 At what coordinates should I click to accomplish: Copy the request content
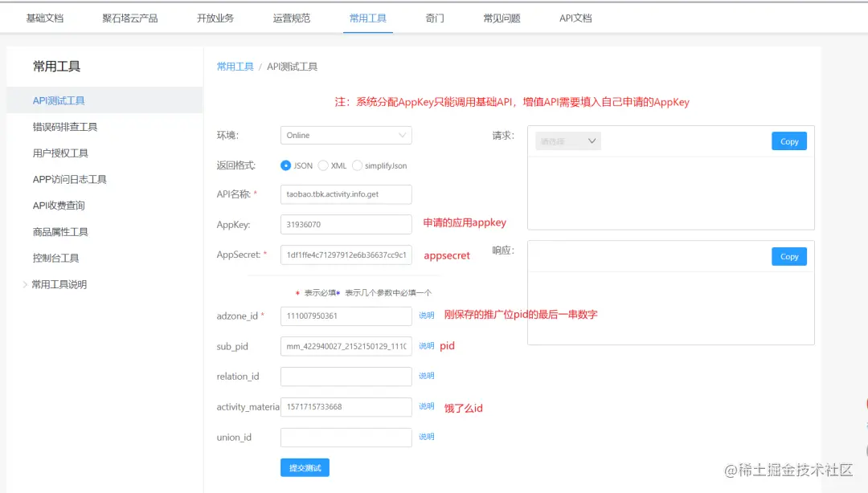788,141
